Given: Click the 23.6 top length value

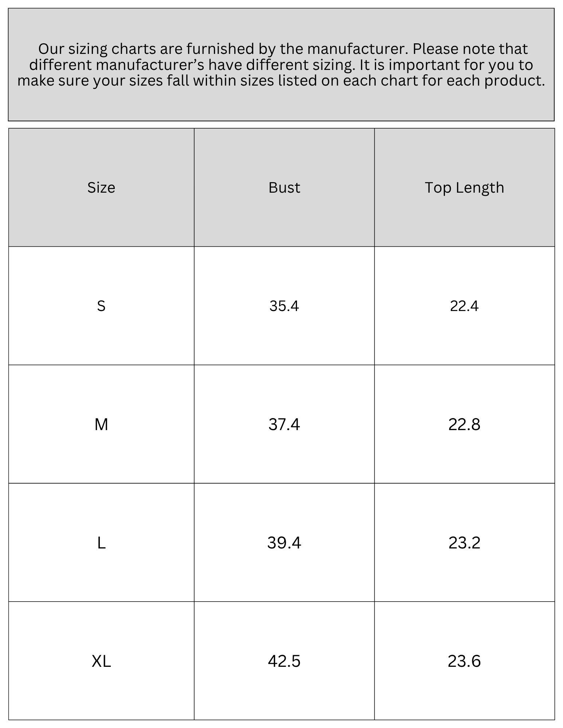Looking at the screenshot, I should pos(465,661).
